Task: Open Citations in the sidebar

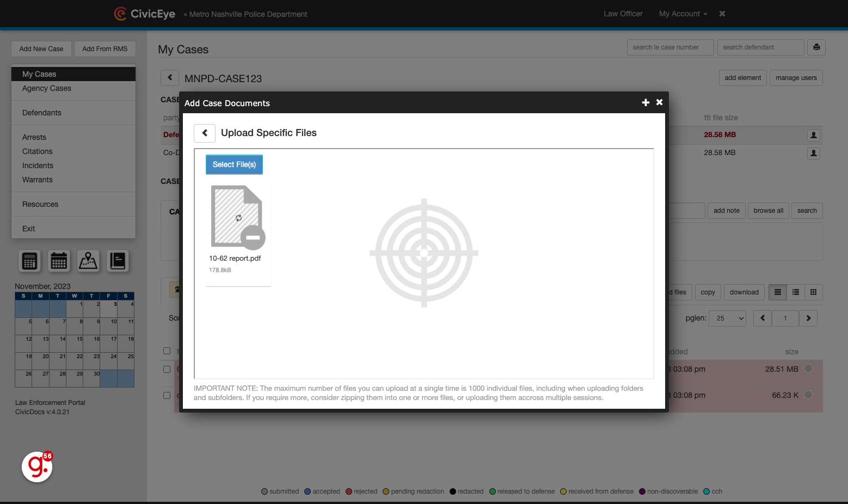Action: pyautogui.click(x=73, y=151)
